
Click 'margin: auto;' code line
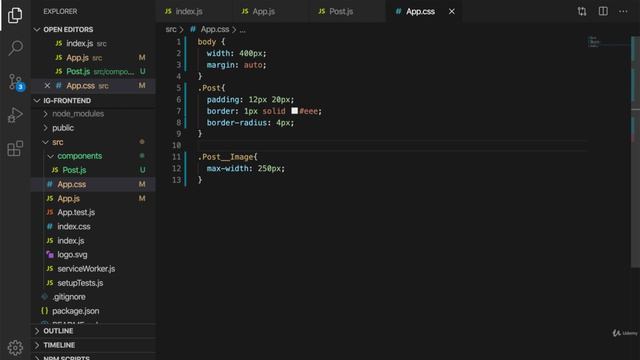coord(236,65)
